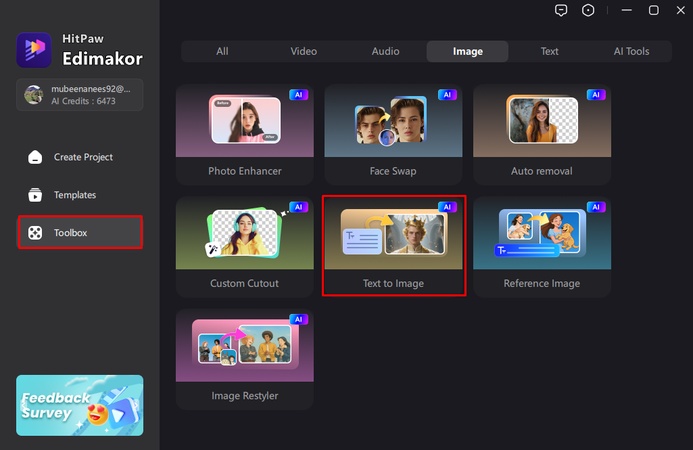Launch the Text to Image preview thumbnail

[393, 233]
